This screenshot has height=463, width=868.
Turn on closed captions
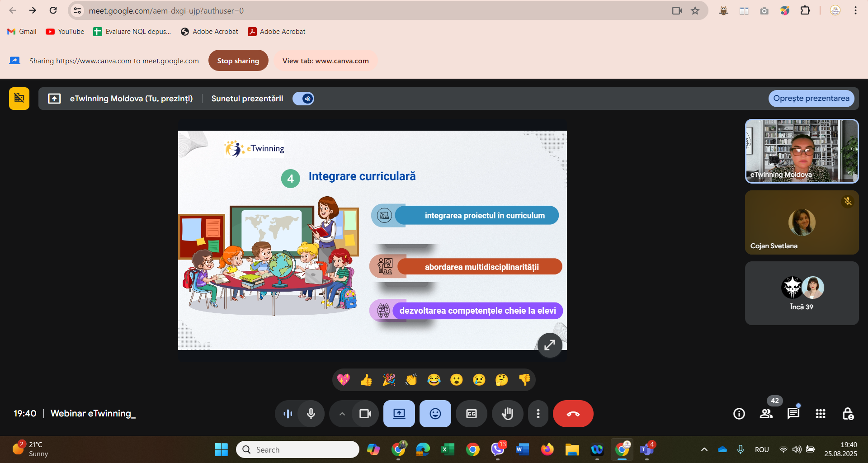(x=471, y=414)
